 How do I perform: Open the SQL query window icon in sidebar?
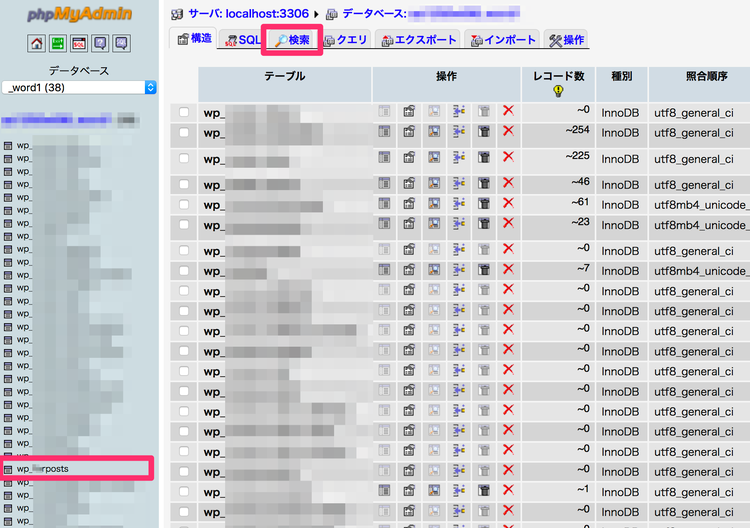[79, 44]
